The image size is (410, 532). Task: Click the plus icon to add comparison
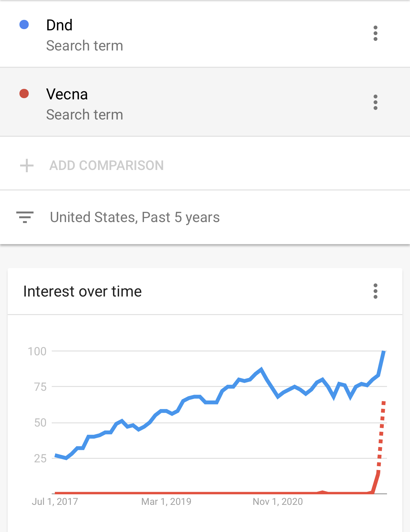click(27, 166)
